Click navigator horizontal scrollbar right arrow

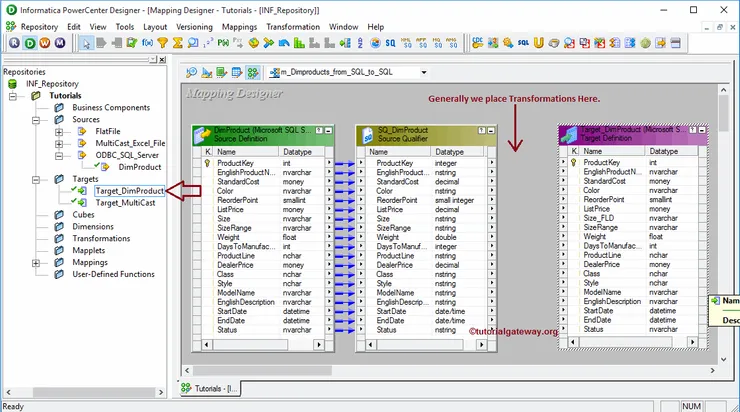pos(161,392)
